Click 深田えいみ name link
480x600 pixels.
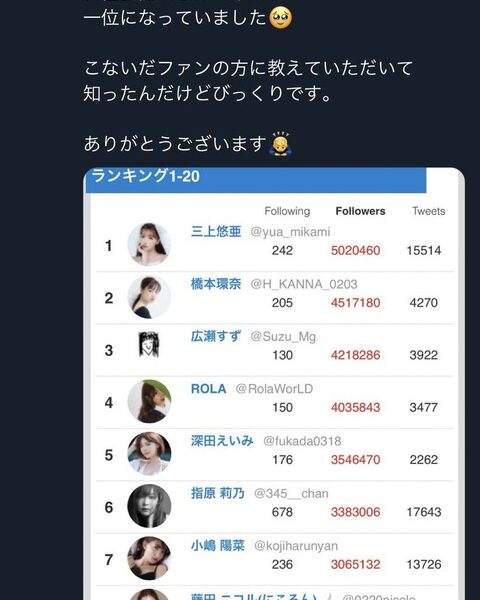[x=222, y=441]
